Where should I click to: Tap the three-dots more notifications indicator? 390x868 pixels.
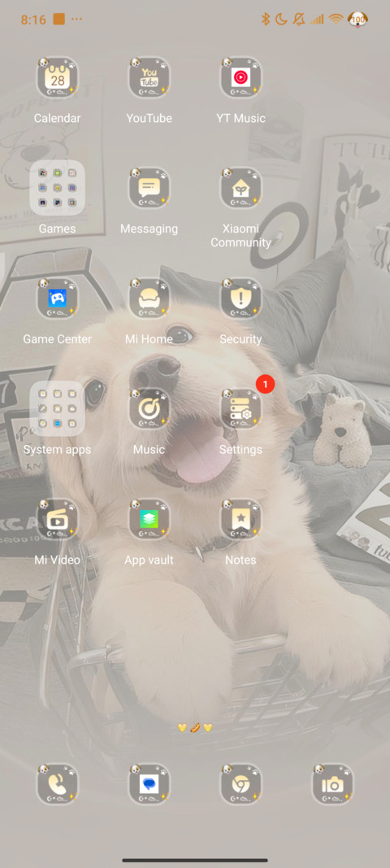tap(77, 20)
